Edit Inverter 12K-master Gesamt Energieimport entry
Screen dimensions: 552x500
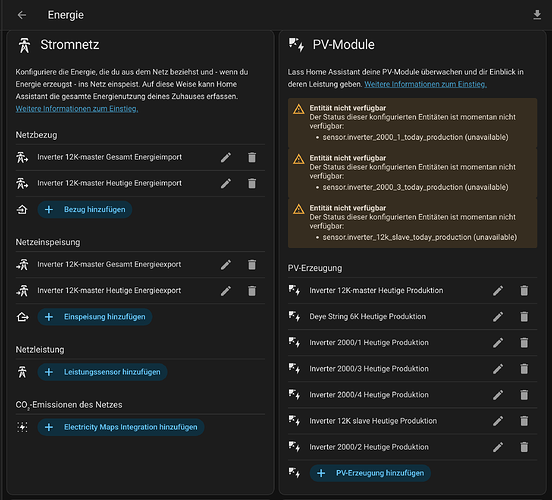coord(226,157)
